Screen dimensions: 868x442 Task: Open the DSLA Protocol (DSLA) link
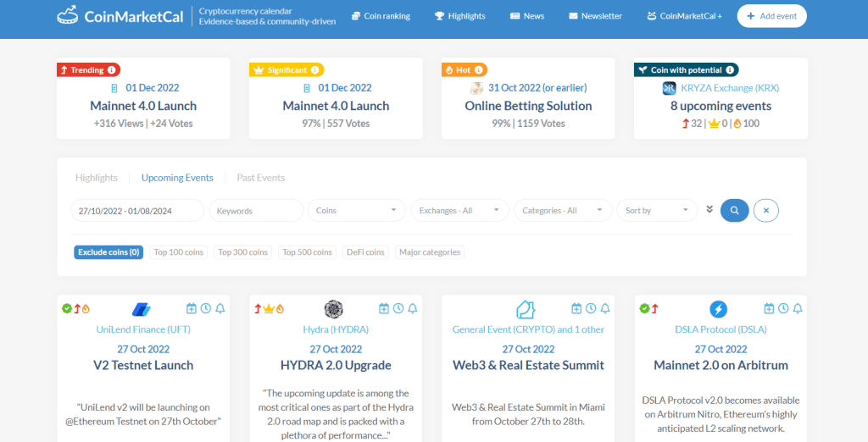click(721, 329)
